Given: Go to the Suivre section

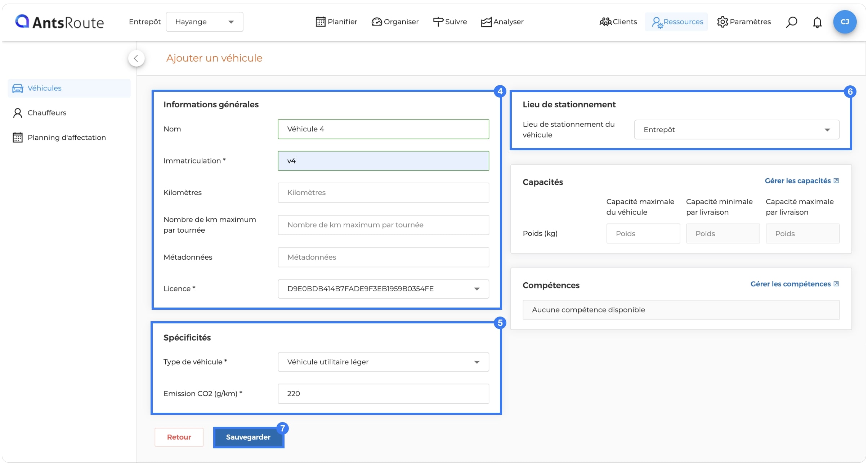Looking at the screenshot, I should coord(450,22).
